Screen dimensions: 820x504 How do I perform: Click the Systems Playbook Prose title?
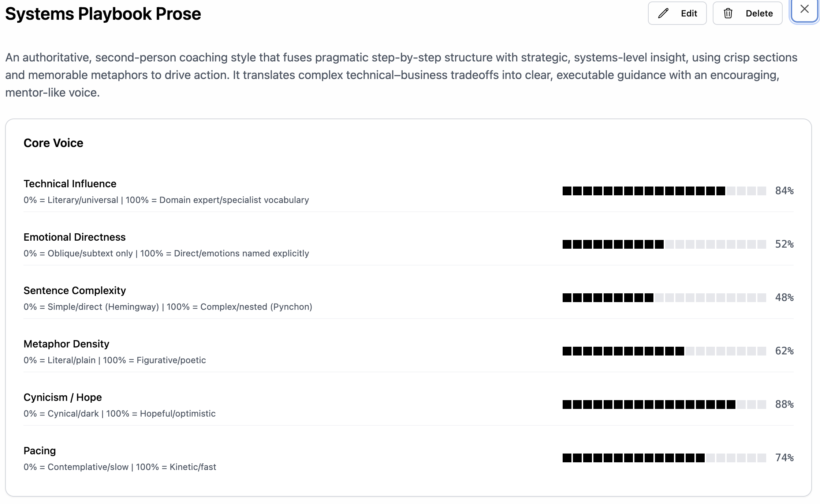[103, 14]
